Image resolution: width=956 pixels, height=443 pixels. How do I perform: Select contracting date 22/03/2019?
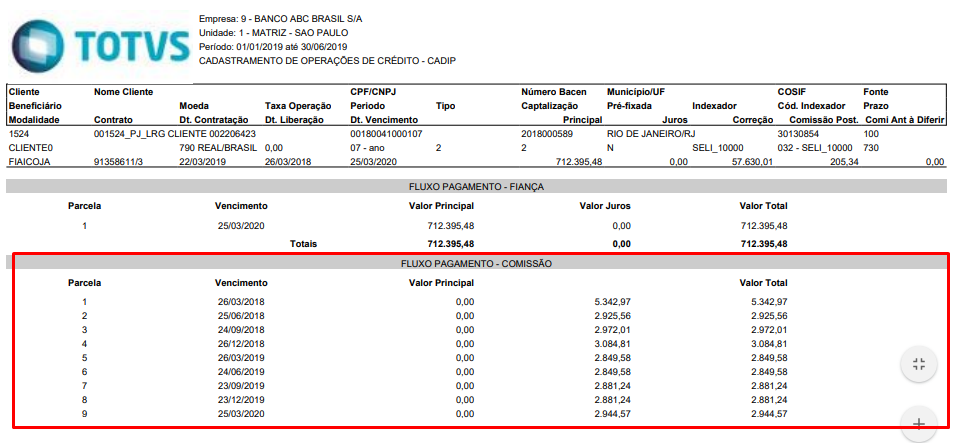(202, 161)
